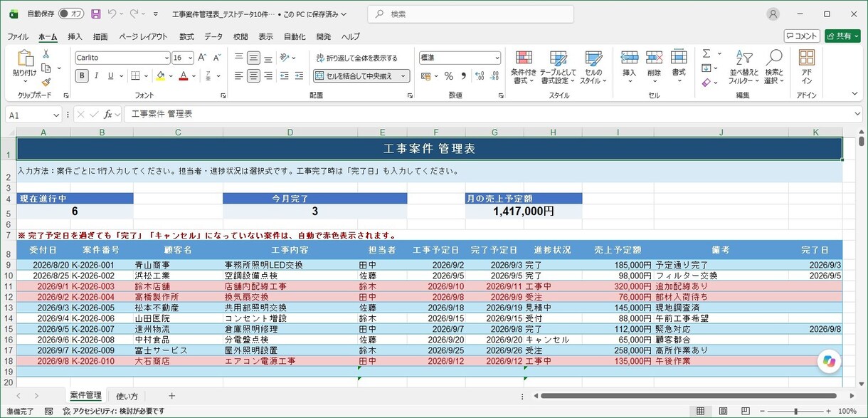Open テーブルとして書式設定 format as table
This screenshot has width=868, height=418.
[559, 68]
